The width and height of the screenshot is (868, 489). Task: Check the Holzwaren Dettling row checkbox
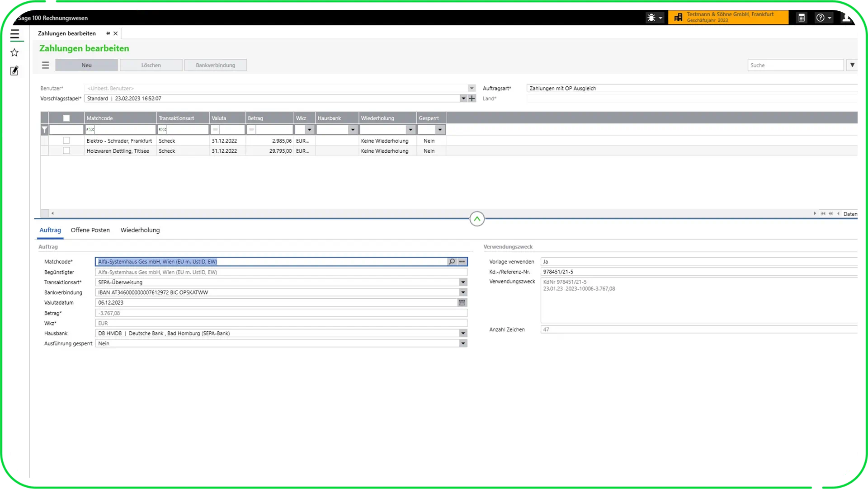coord(66,151)
